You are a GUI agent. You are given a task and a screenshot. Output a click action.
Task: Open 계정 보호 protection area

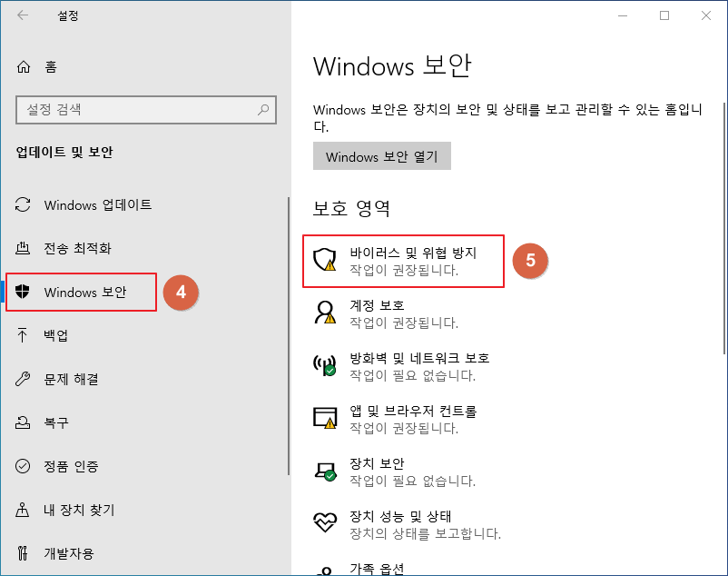point(387,313)
